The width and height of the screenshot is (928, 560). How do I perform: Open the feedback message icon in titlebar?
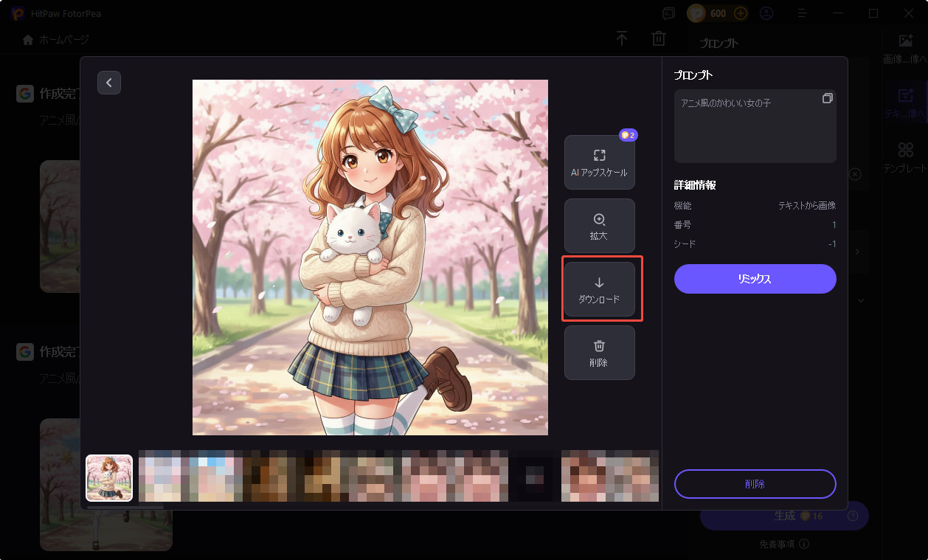click(668, 13)
